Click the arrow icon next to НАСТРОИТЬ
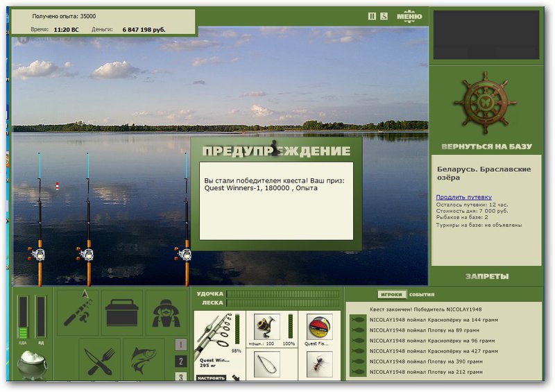The image size is (555, 392). tap(235, 378)
